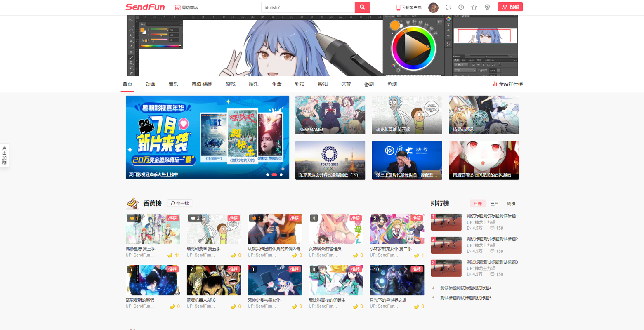Open the 鱼塘 category
Screen dimensions: 644x330
click(392, 84)
